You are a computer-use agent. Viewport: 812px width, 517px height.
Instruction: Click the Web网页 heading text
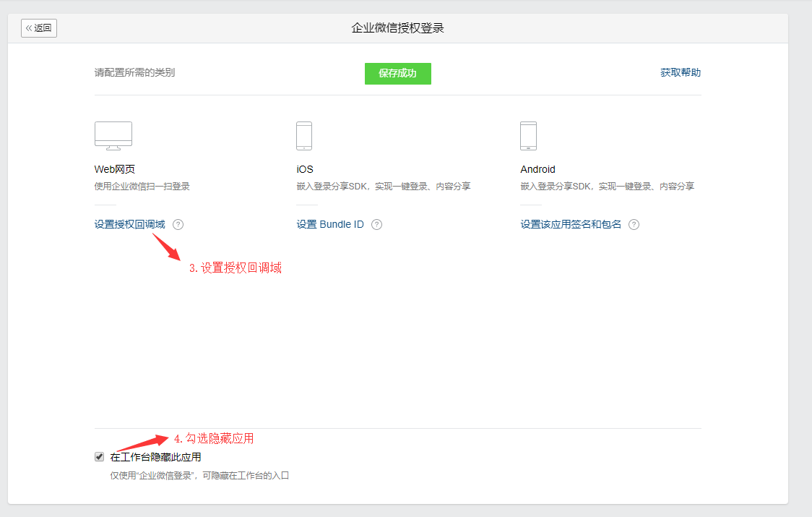click(x=115, y=169)
